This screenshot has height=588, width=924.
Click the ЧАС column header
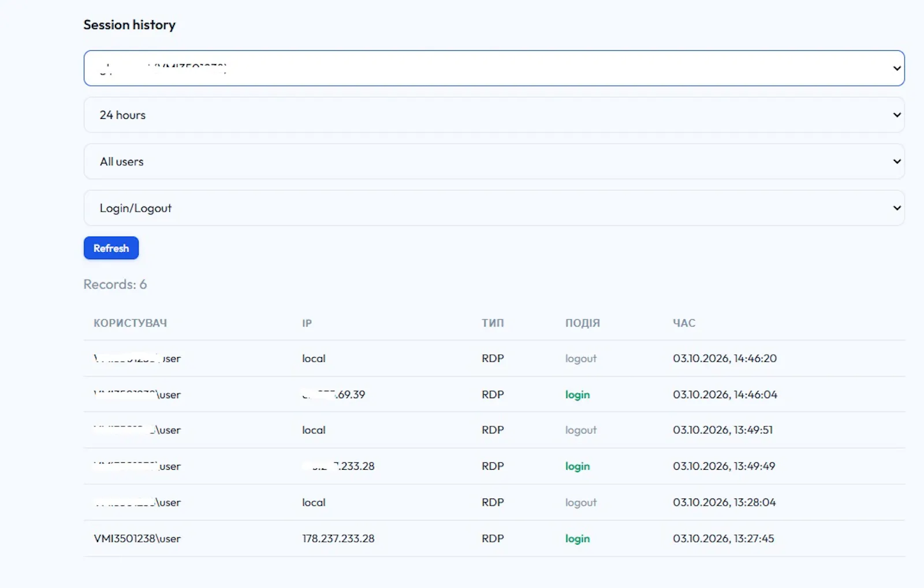pos(684,323)
